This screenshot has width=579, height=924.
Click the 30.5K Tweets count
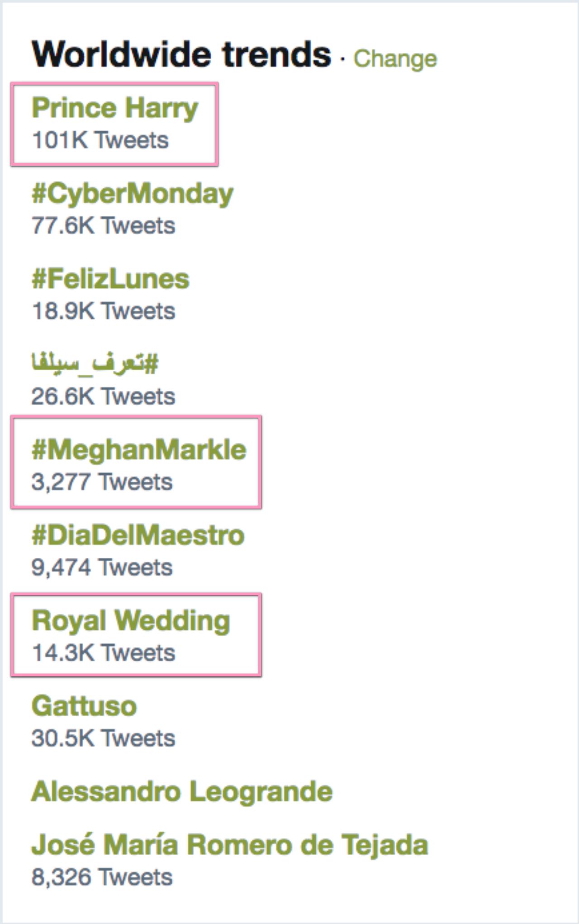pyautogui.click(x=103, y=738)
